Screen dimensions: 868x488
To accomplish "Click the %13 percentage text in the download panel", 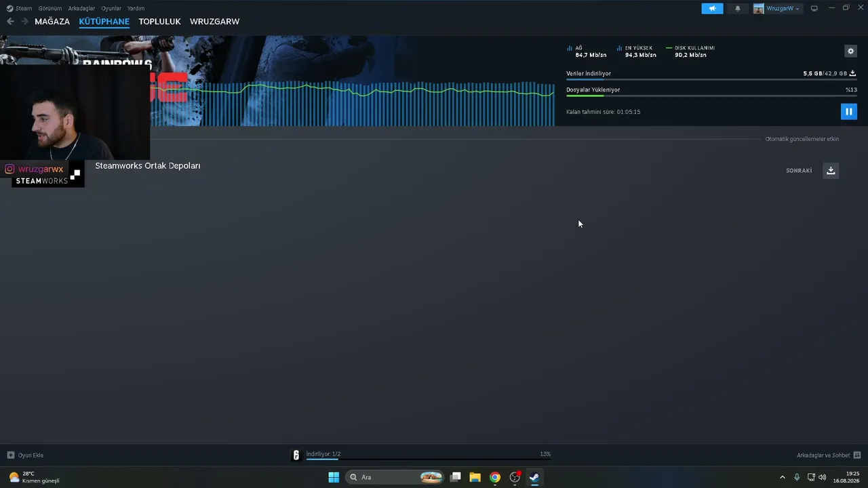I will (851, 89).
